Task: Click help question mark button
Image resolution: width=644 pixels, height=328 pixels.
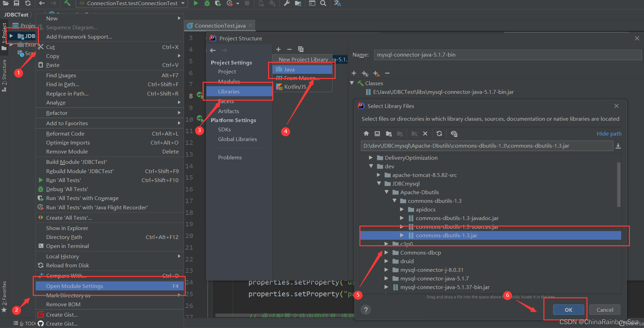Action: tap(366, 310)
